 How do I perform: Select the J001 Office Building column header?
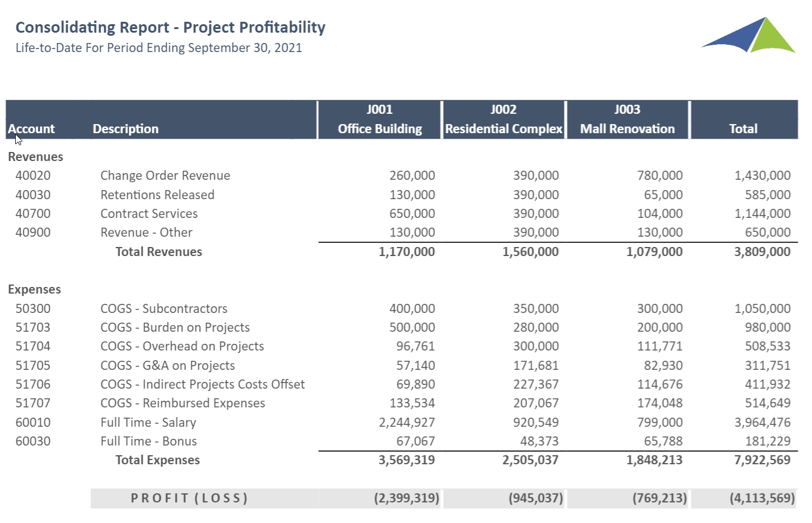[x=380, y=119]
